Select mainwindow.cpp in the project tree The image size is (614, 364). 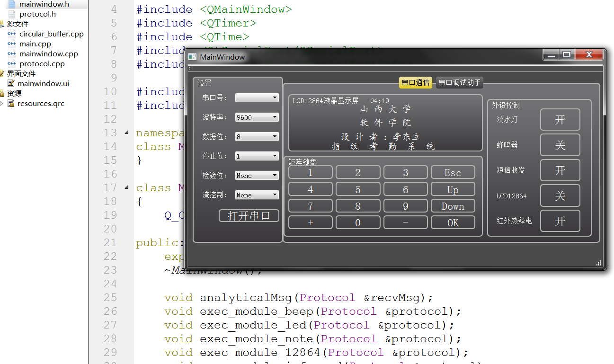(x=49, y=54)
